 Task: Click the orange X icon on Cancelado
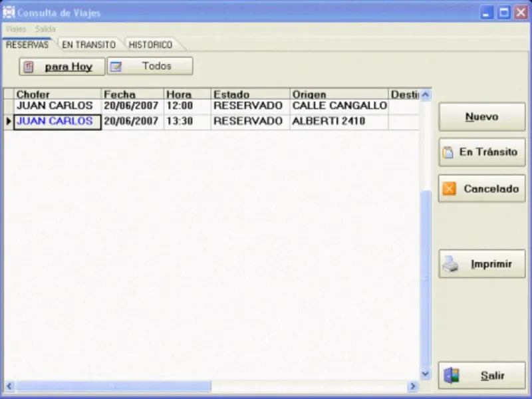pos(450,189)
